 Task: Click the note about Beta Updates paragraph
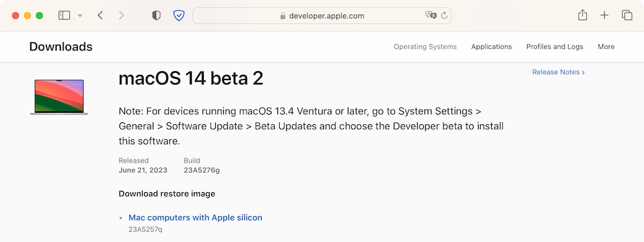click(311, 126)
